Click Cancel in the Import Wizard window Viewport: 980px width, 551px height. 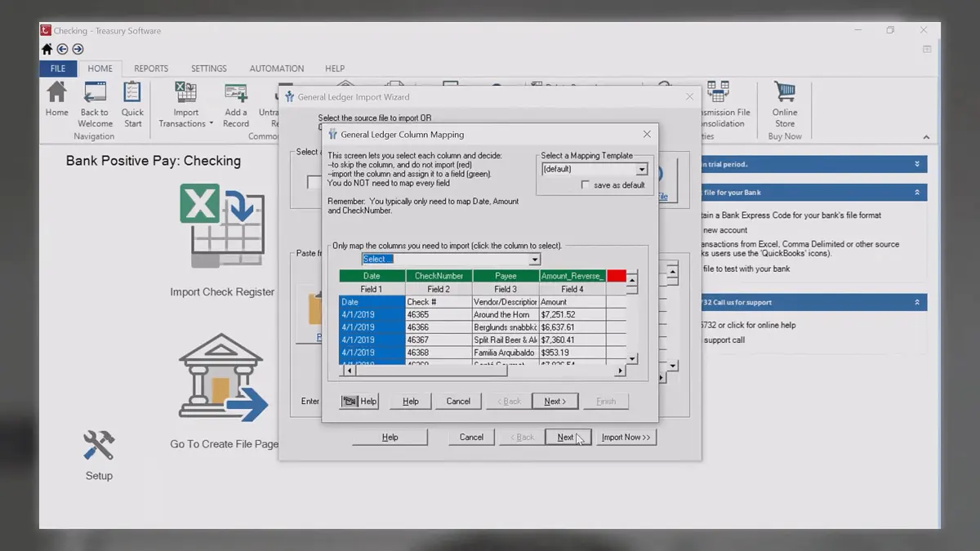pyautogui.click(x=471, y=438)
